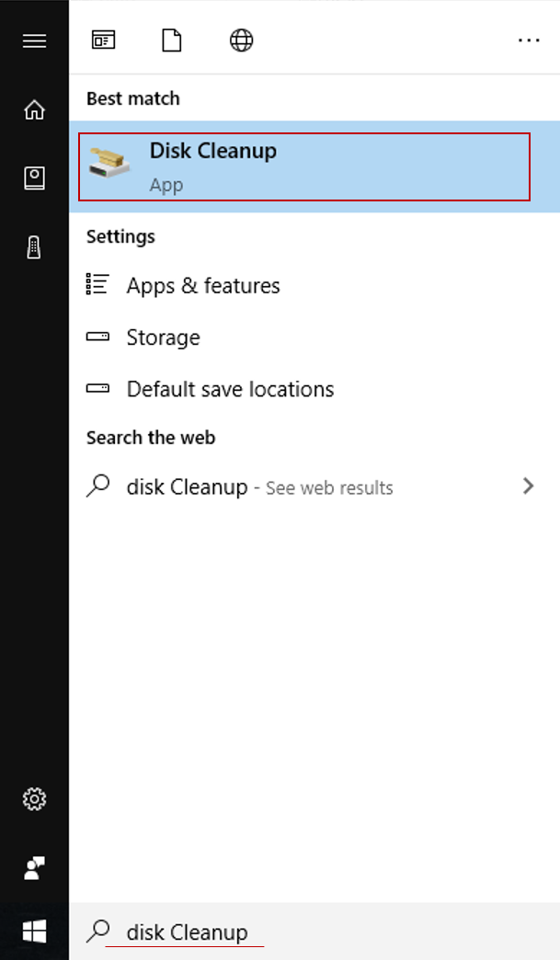
Task: Click the Disk Cleanup drive icon
Action: [110, 163]
